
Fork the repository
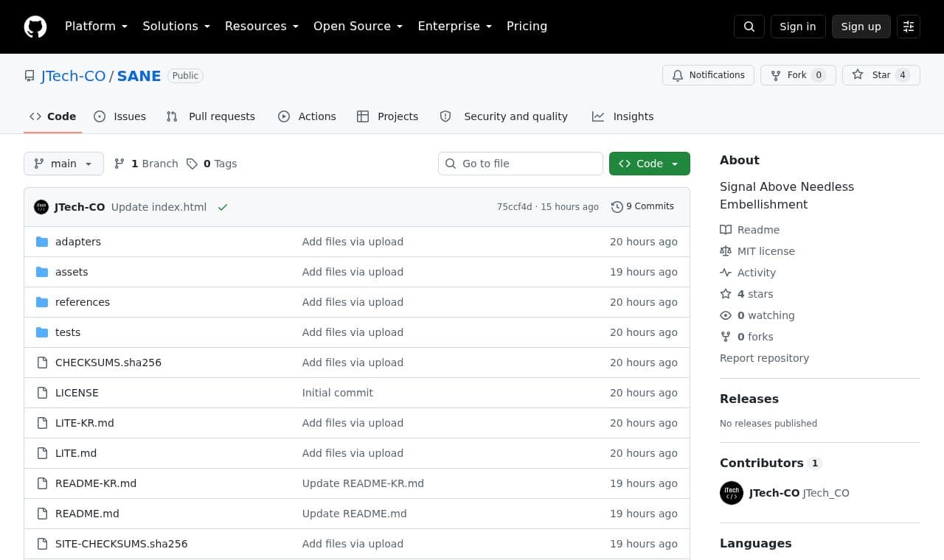[x=798, y=75]
